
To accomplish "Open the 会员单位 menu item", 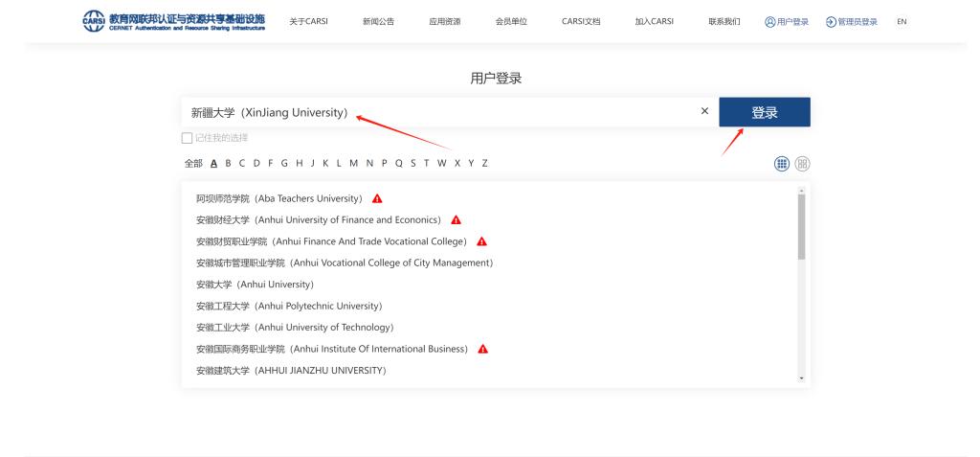I will pyautogui.click(x=511, y=21).
